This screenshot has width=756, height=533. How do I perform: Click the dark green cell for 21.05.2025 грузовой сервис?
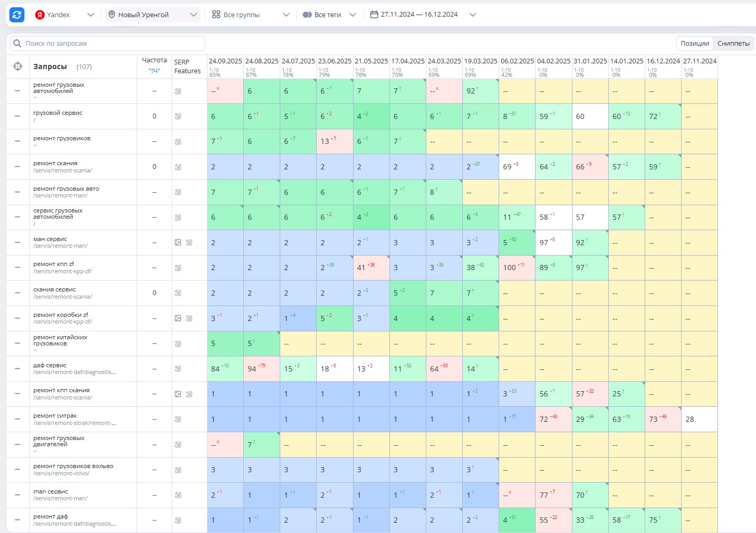[x=371, y=116]
